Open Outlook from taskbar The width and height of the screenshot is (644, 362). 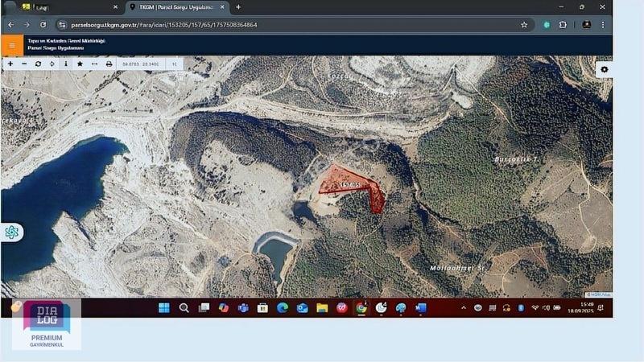click(x=303, y=308)
